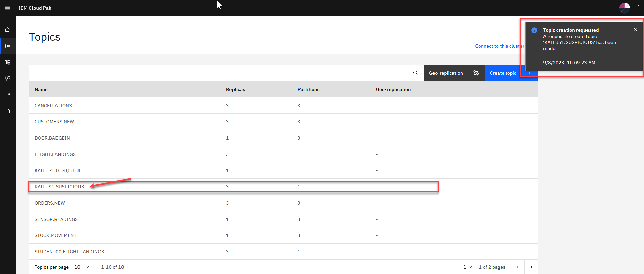Expand the Topics per page dropdown
The width and height of the screenshot is (644, 274).
[82, 267]
